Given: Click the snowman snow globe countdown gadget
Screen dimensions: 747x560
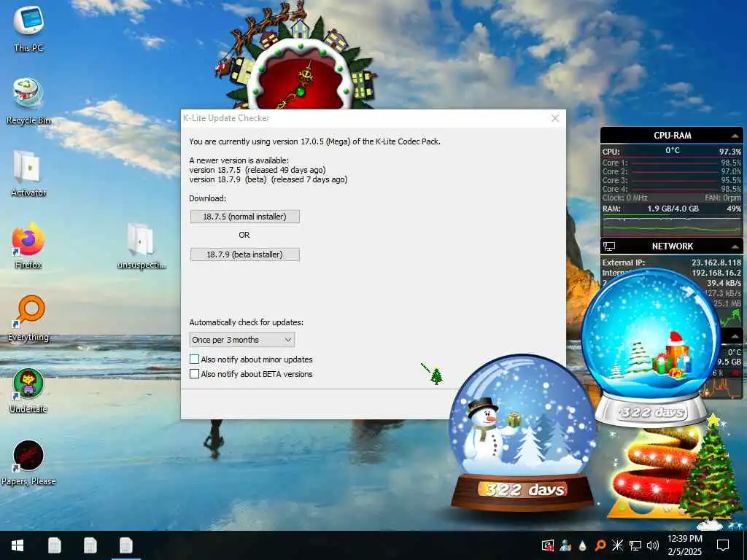Looking at the screenshot, I should click(522, 432).
